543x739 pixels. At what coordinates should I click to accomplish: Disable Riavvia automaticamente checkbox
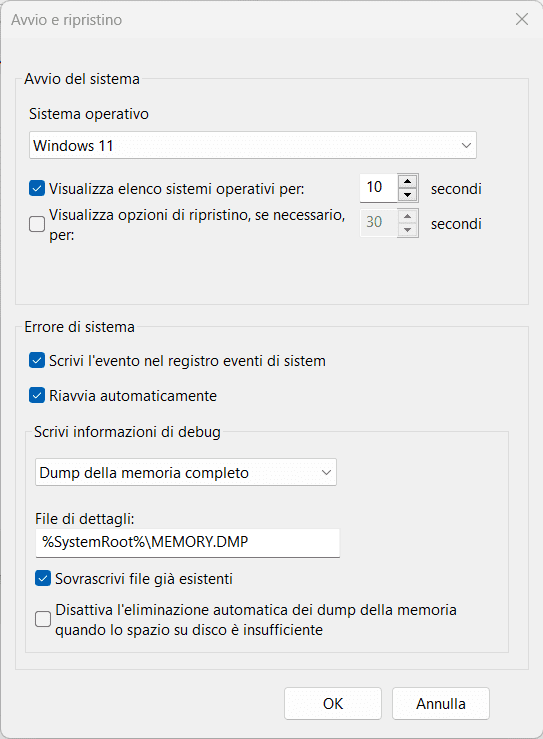[x=37, y=395]
